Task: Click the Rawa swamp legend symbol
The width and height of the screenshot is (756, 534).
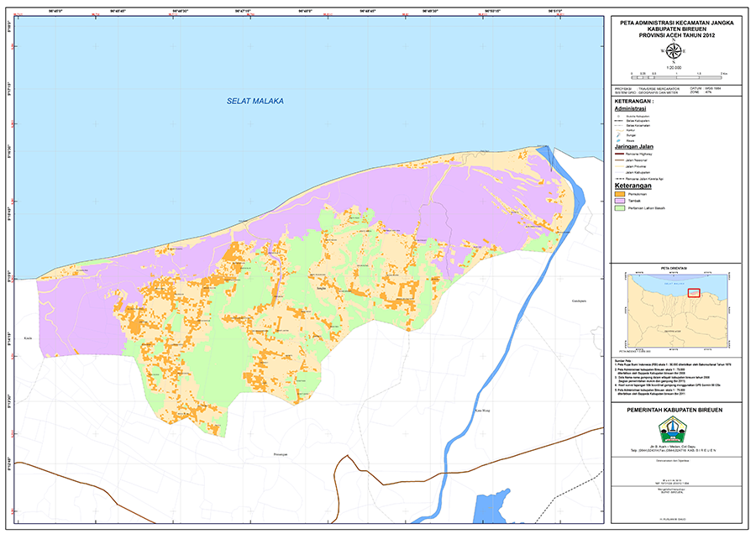Action: click(x=620, y=139)
